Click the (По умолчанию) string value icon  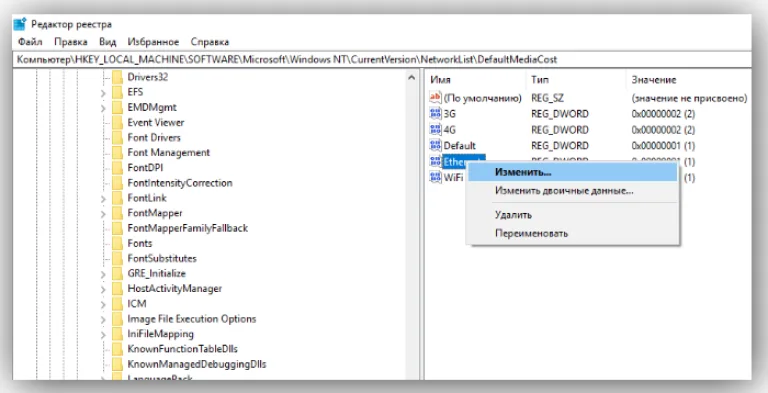coord(435,98)
